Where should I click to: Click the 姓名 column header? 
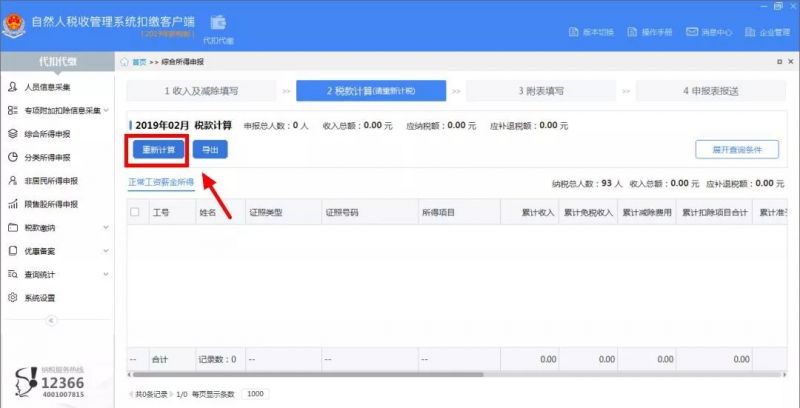(220, 212)
